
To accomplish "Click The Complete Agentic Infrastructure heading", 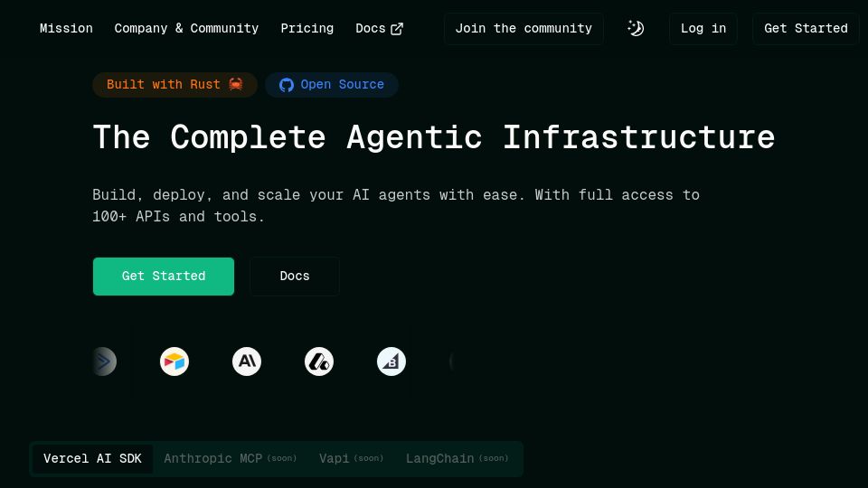I will pos(433,136).
